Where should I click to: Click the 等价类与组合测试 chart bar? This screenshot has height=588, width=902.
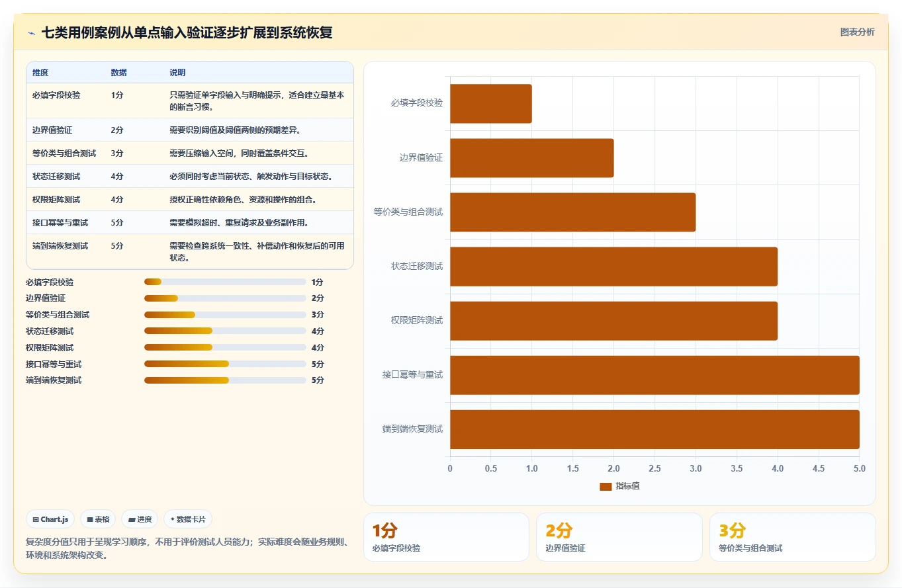pos(573,212)
